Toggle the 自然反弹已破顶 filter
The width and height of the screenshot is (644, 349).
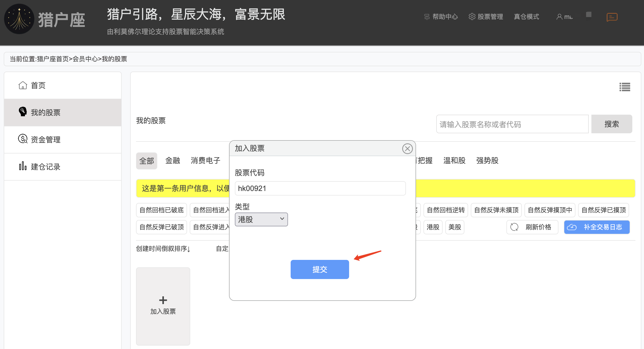point(162,227)
